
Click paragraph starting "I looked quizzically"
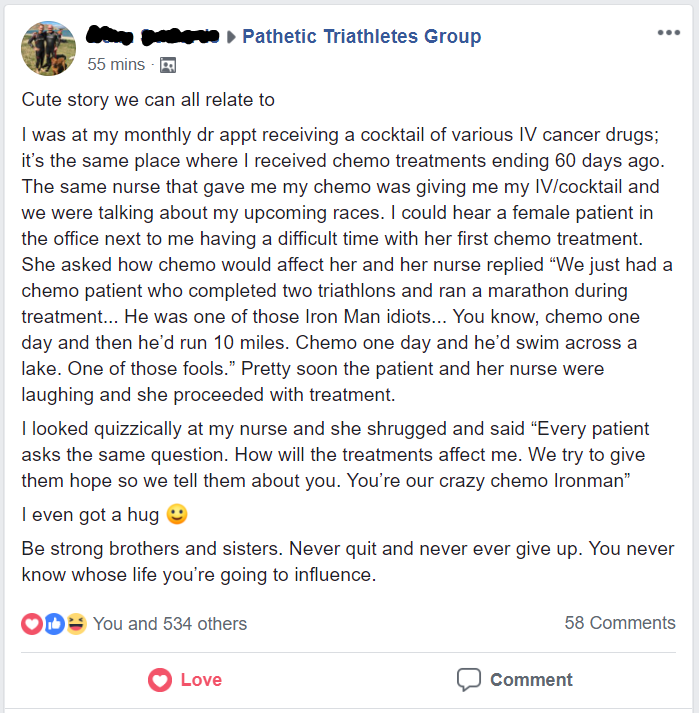(335, 455)
